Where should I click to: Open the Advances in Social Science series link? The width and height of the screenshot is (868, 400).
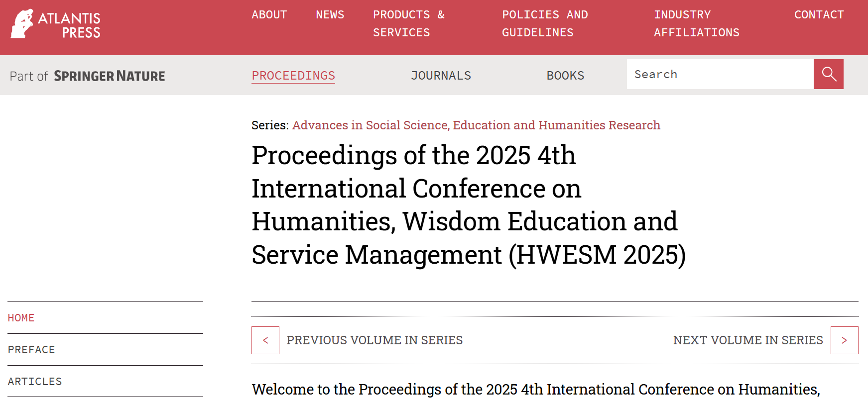476,125
